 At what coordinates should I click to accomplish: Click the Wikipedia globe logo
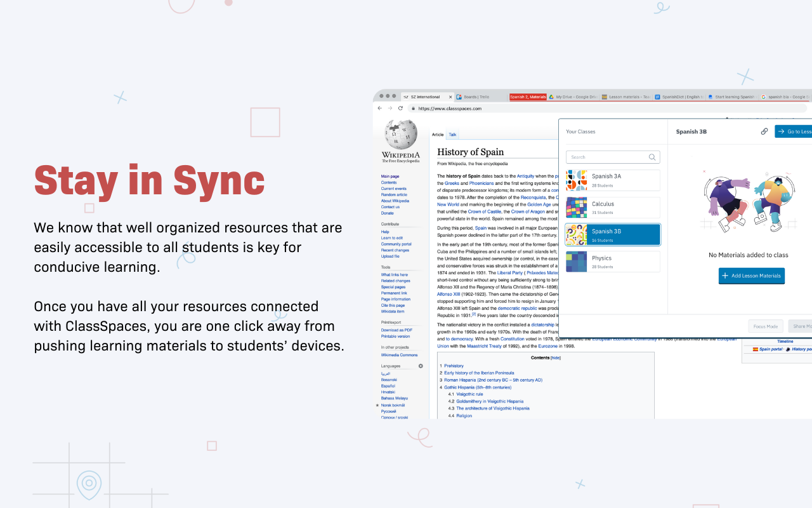coord(400,134)
